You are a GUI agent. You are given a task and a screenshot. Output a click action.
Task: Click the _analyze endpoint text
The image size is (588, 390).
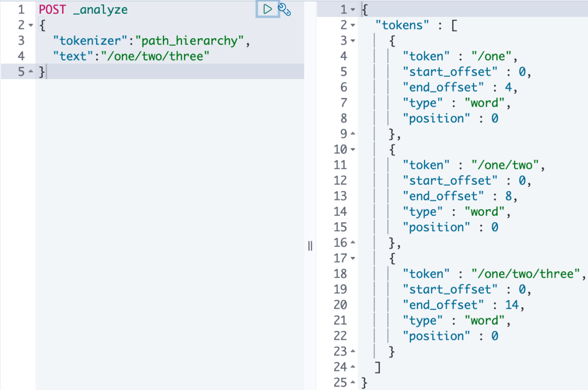click(x=101, y=10)
